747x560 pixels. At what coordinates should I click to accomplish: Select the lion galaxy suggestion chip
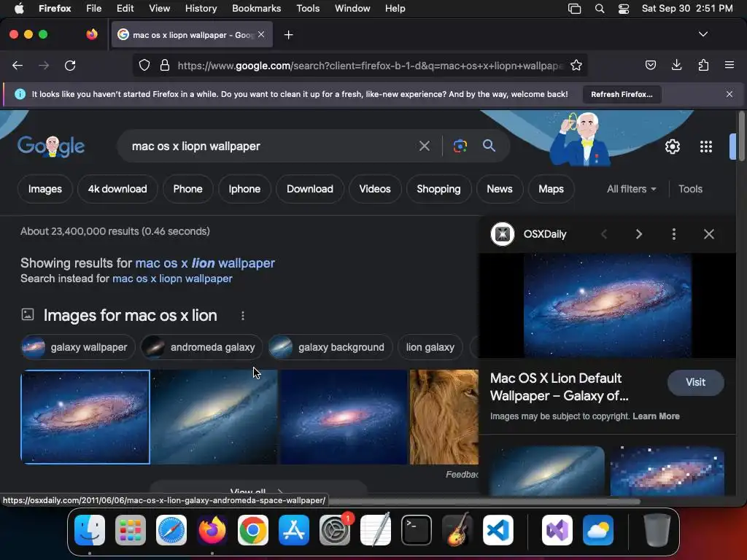(430, 347)
